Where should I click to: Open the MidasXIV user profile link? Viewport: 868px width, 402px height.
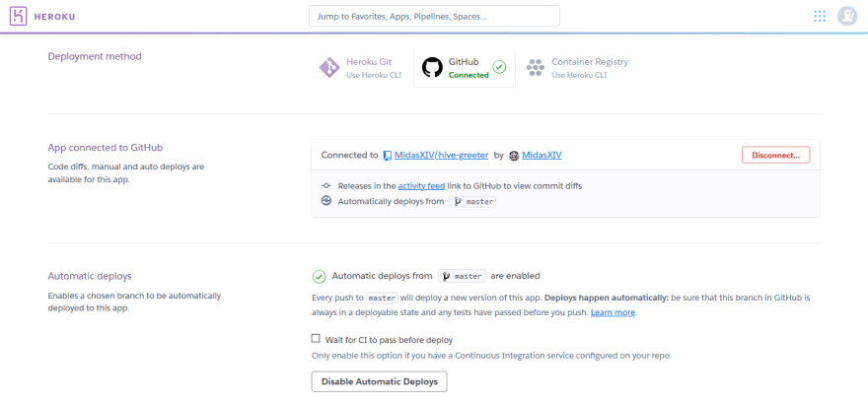(x=542, y=156)
